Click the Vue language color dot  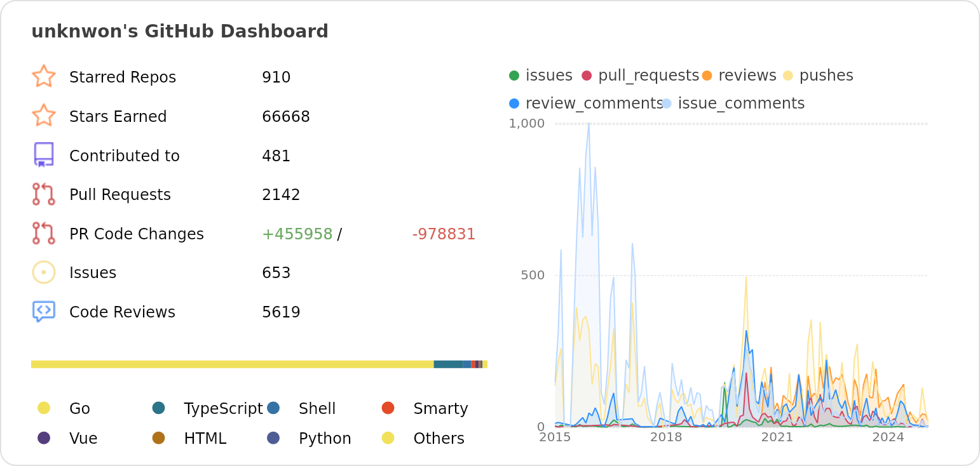pyautogui.click(x=44, y=437)
